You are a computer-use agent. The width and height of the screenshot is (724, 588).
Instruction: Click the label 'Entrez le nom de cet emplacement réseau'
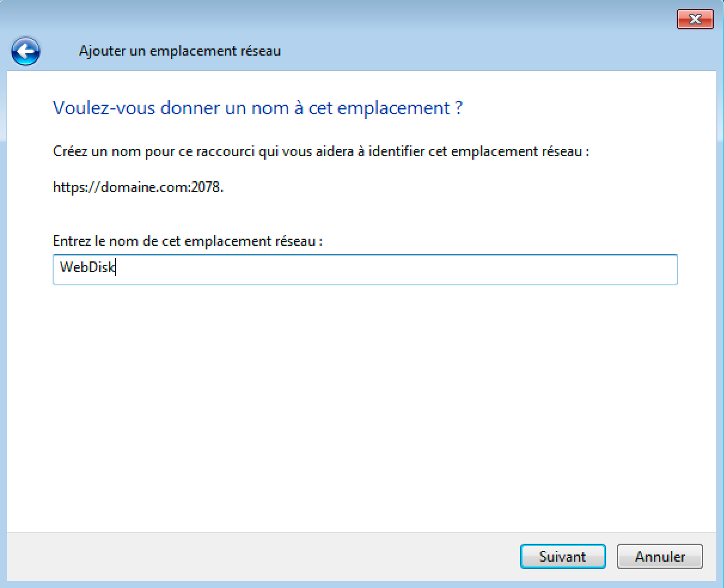(188, 241)
